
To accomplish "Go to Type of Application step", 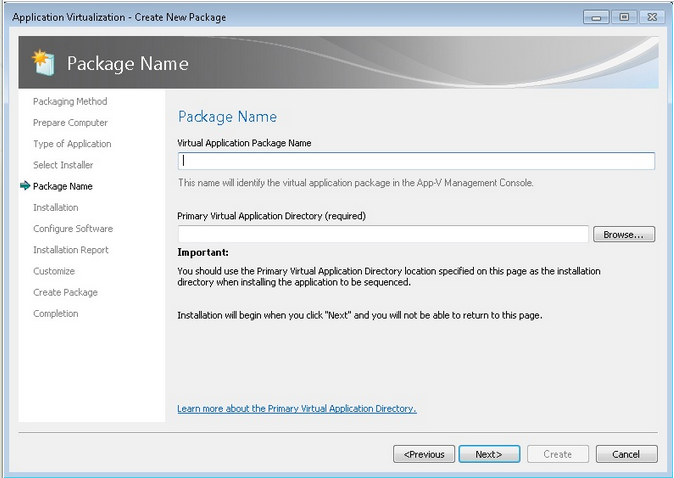I will coord(72,144).
